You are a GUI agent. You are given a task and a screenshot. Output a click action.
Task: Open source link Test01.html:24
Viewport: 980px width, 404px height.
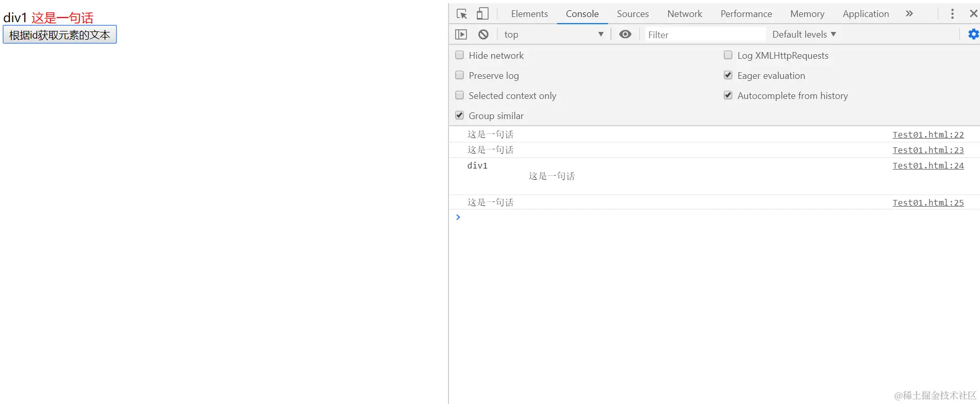(x=928, y=165)
